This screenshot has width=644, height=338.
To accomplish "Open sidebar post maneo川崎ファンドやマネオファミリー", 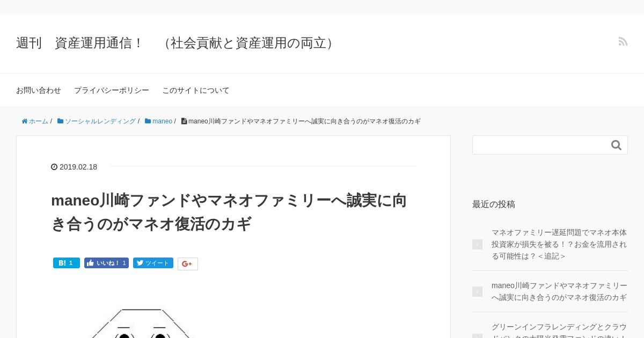I will coord(559,291).
